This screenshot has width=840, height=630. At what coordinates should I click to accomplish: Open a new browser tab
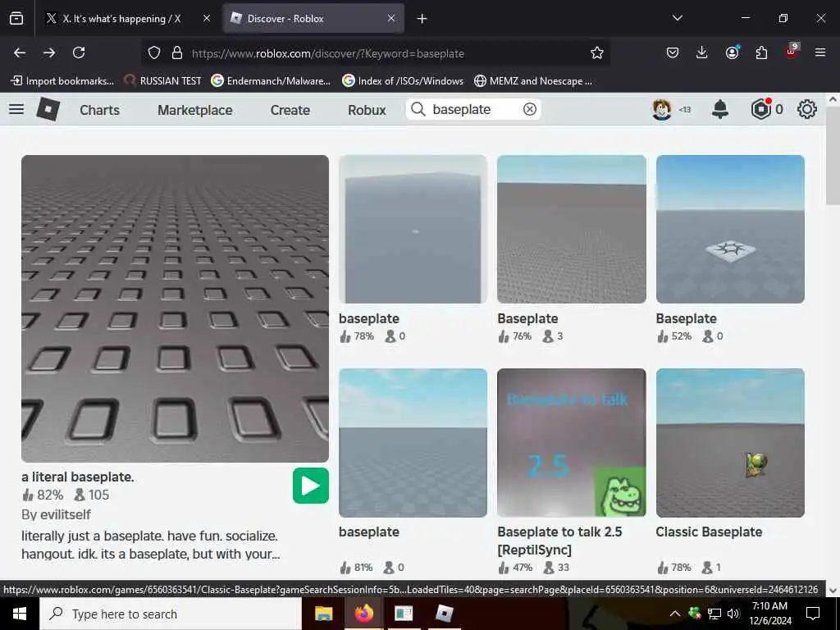point(422,19)
